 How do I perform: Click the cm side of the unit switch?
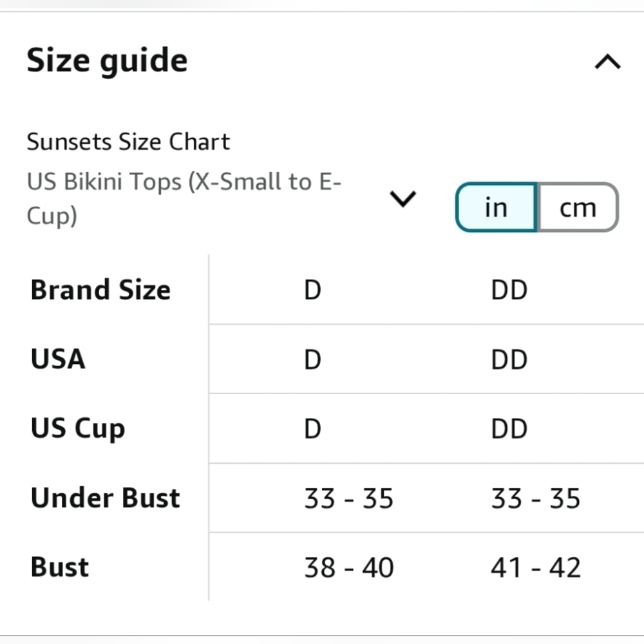pyautogui.click(x=578, y=207)
